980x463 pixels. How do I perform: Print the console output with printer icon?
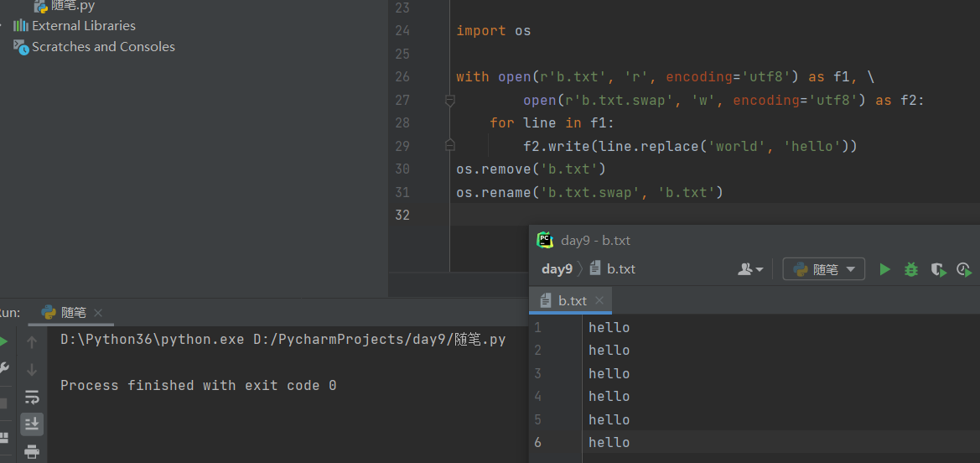(x=32, y=451)
